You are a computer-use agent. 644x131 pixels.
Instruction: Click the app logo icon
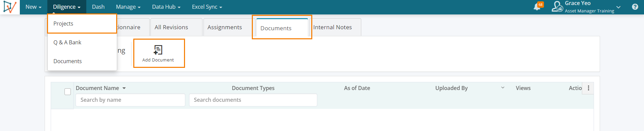pos(10,7)
